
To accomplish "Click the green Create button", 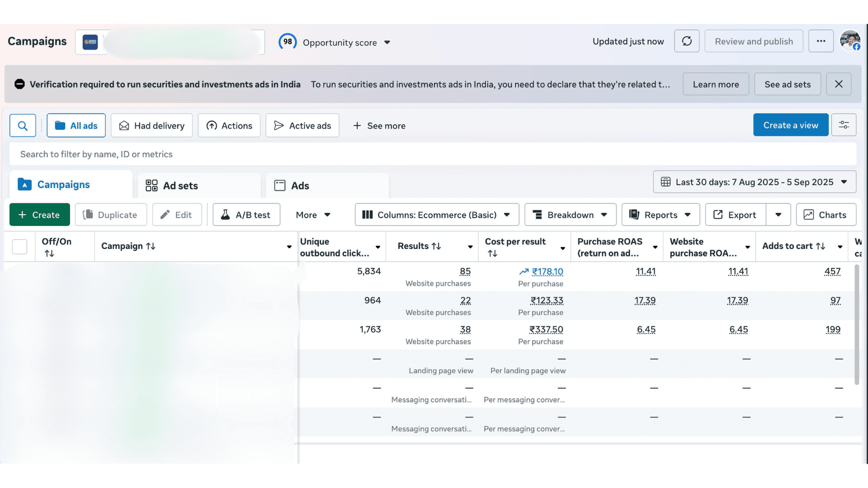I will (39, 215).
